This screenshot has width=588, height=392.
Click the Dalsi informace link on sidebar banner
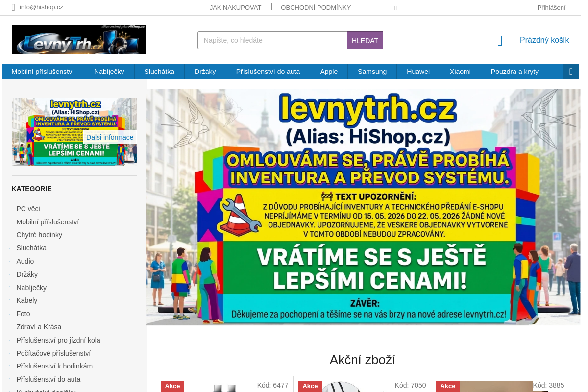110,137
